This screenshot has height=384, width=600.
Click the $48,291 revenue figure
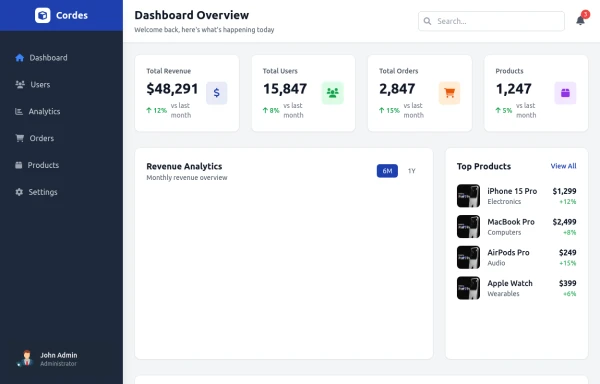point(172,89)
